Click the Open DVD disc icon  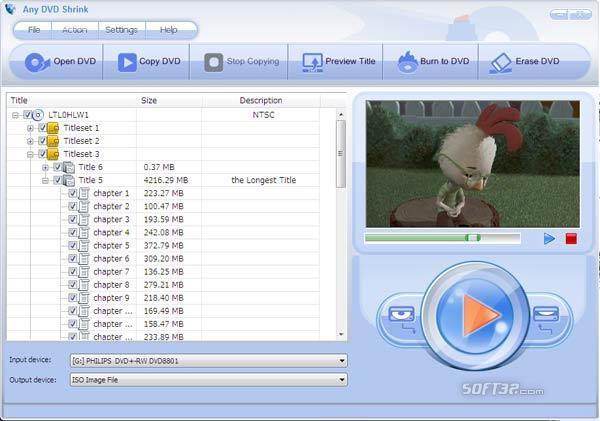(37, 62)
